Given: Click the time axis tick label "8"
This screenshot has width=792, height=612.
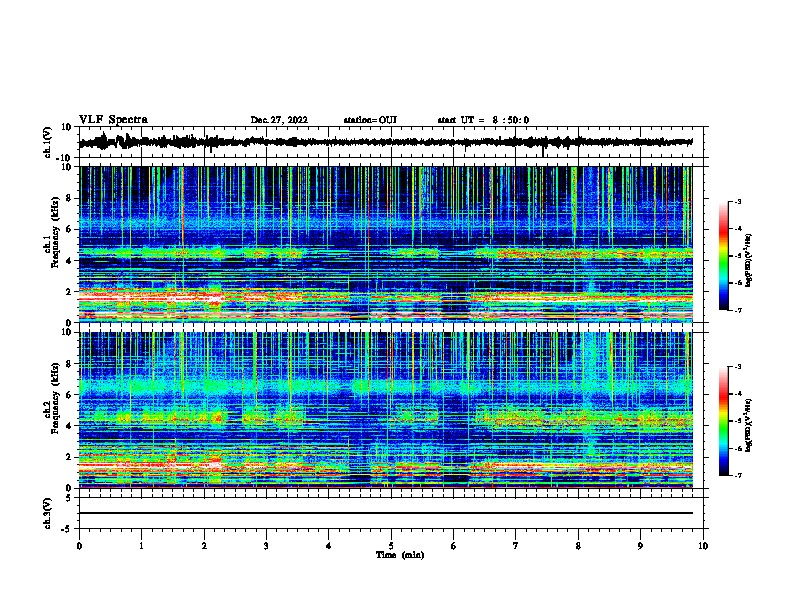Looking at the screenshot, I should pyautogui.click(x=578, y=546).
